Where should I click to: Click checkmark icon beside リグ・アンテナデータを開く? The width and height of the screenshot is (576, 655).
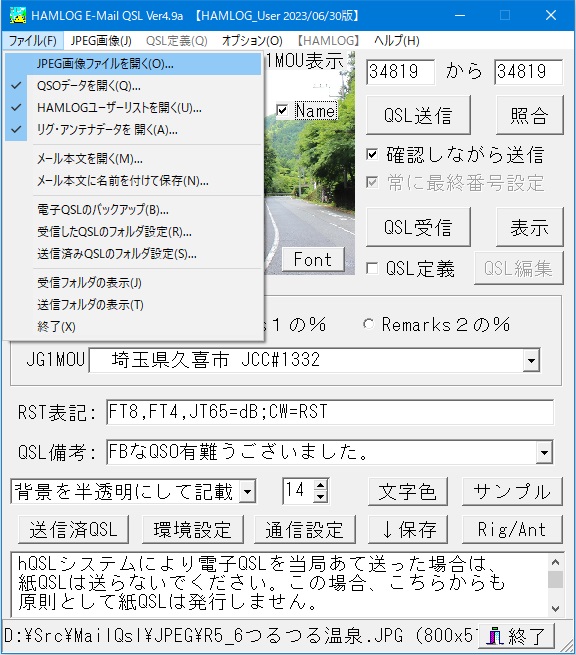(16, 130)
